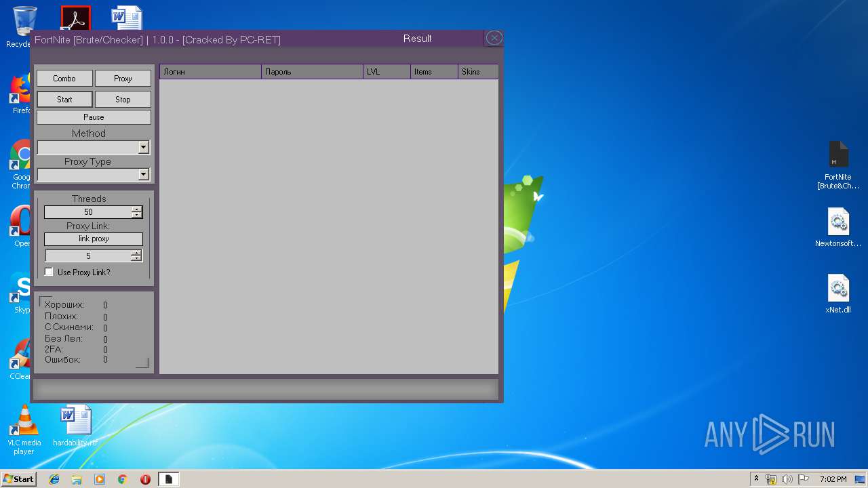The image size is (868, 488).
Task: Click the Хороших counter label
Action: point(64,305)
